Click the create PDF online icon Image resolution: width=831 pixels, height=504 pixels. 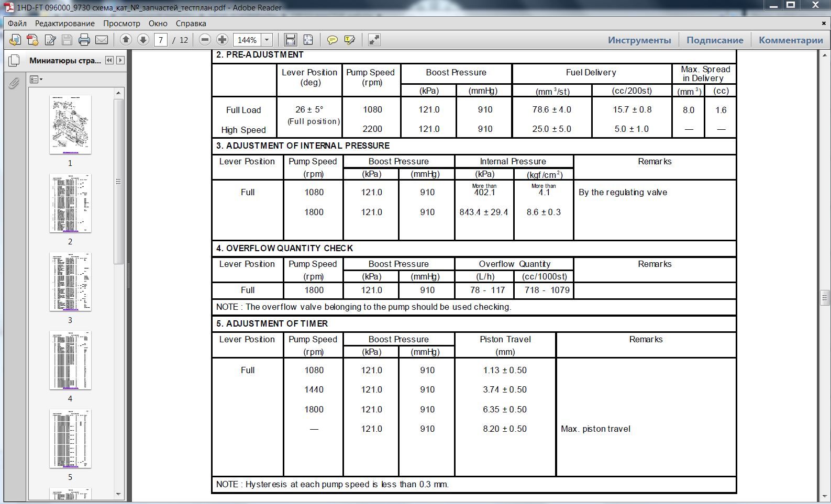point(32,40)
